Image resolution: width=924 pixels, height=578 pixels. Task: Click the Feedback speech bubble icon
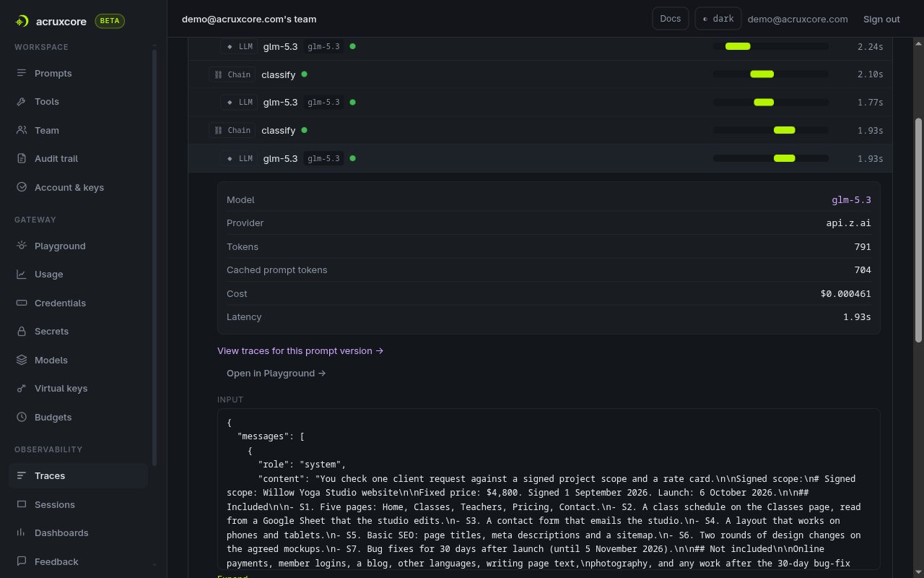click(x=22, y=561)
